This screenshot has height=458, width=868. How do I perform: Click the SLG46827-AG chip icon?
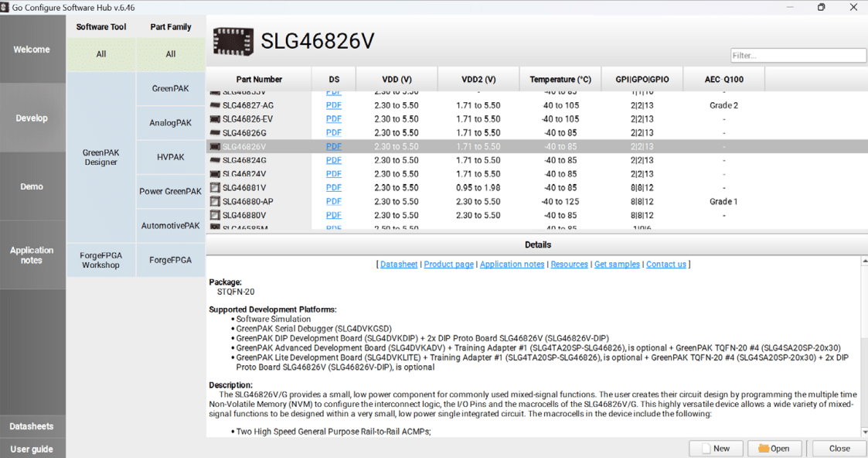click(215, 105)
